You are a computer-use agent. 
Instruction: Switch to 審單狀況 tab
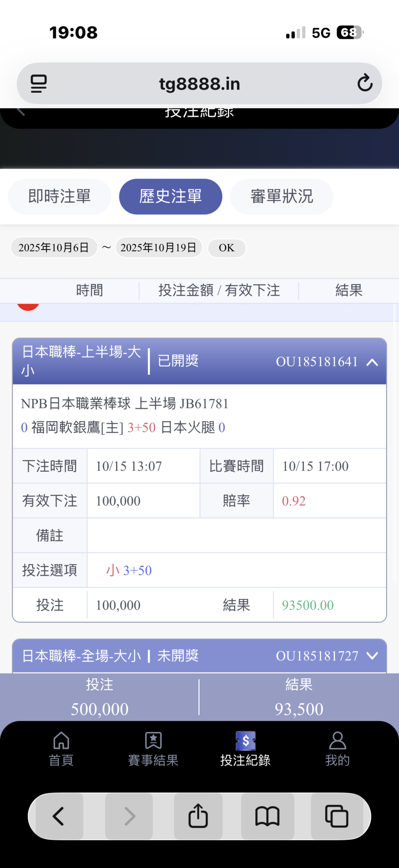pos(282,196)
